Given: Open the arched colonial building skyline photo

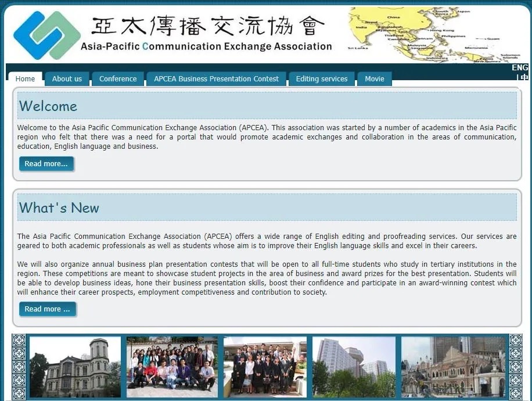Looking at the screenshot, I should coord(453,367).
